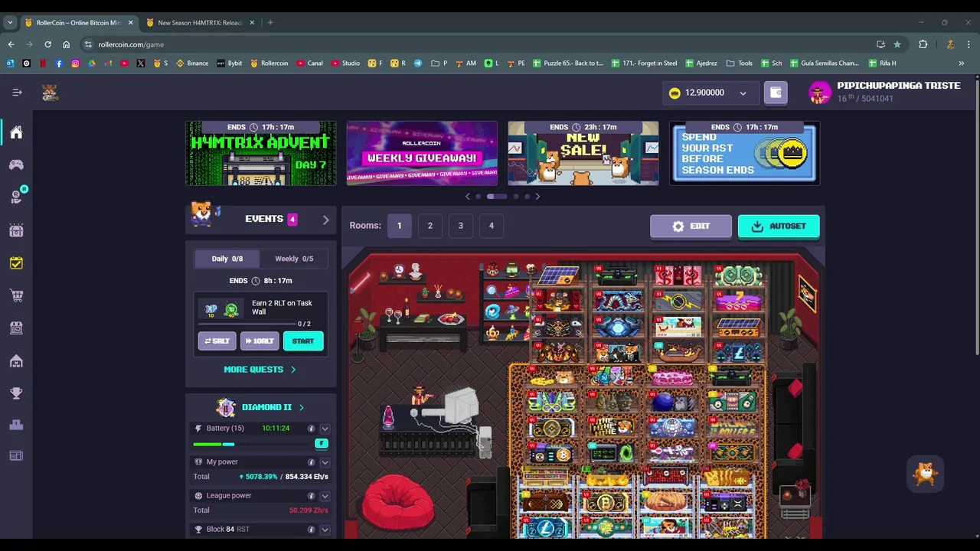The height and width of the screenshot is (551, 980).
Task: Open the Rollercoin bookmark
Action: 269,64
